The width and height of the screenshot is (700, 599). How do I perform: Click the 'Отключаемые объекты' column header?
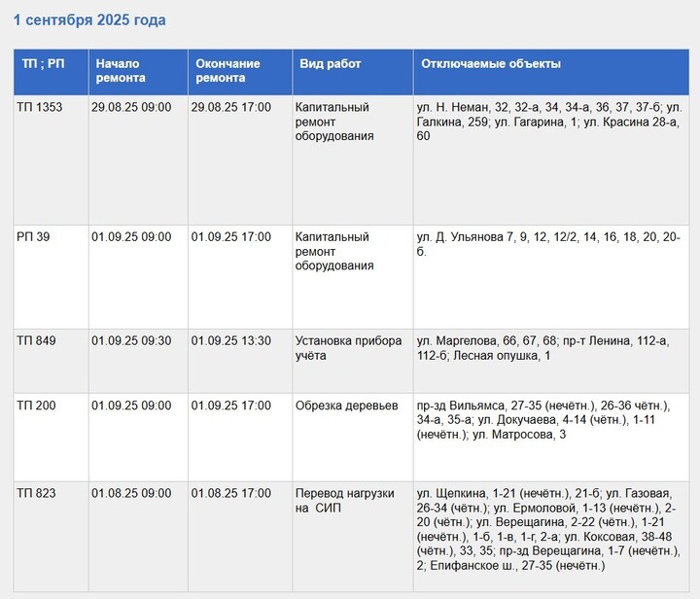(x=551, y=72)
